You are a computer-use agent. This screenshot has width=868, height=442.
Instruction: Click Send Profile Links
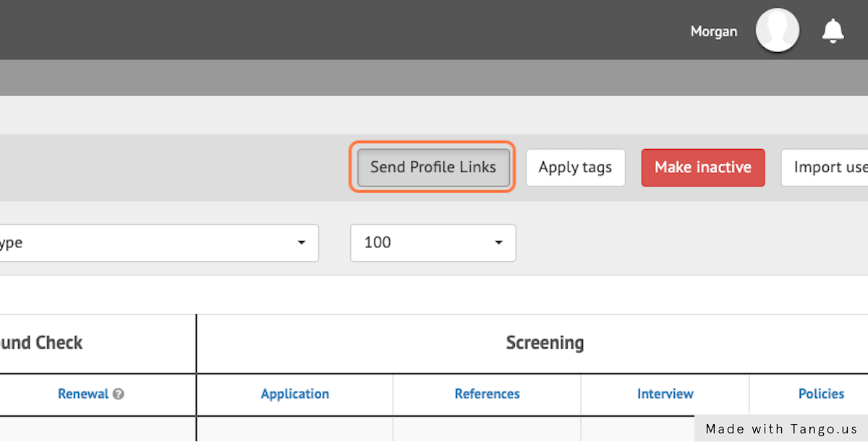433,167
